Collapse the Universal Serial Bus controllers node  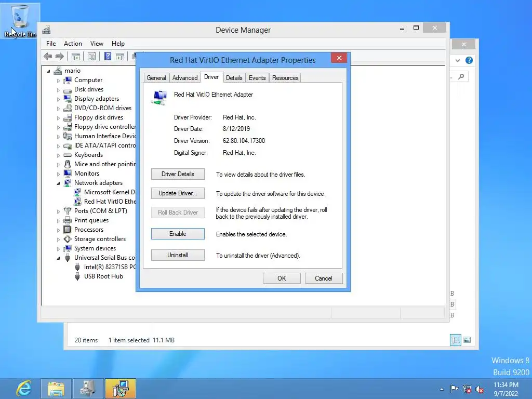pos(58,258)
